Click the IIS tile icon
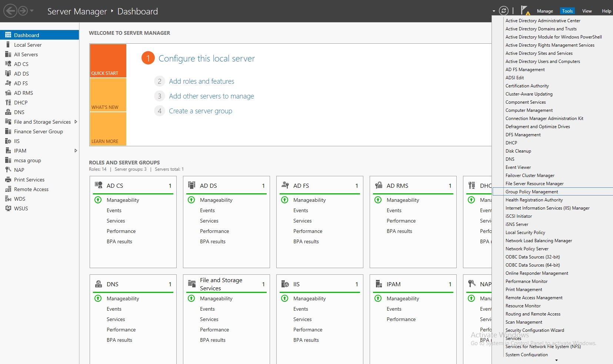The height and width of the screenshot is (364, 613). coord(285,284)
